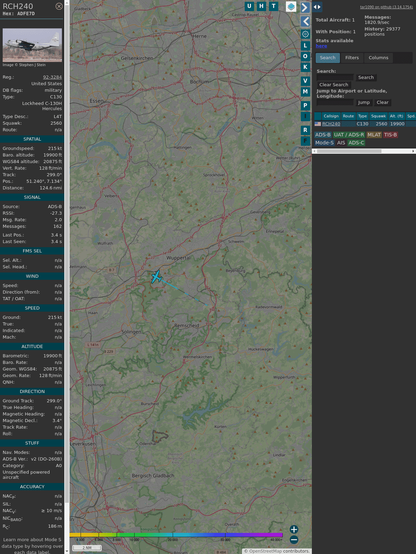The image size is (416, 554).
Task: Toggle the K map button
Action: (305, 67)
